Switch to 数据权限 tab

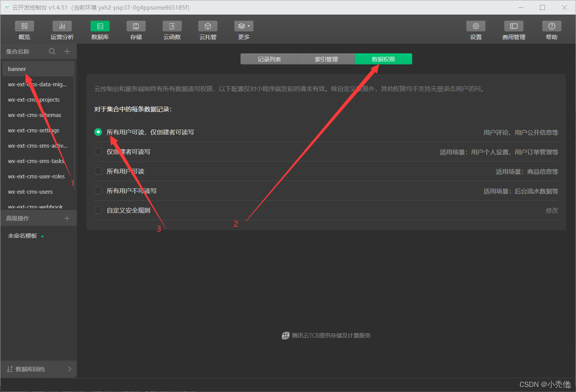(383, 59)
